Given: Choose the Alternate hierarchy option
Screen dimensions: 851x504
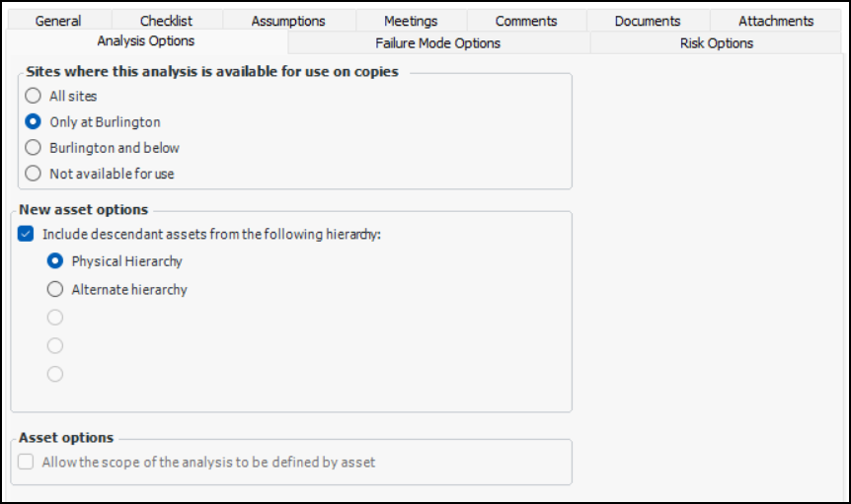Looking at the screenshot, I should (x=56, y=290).
